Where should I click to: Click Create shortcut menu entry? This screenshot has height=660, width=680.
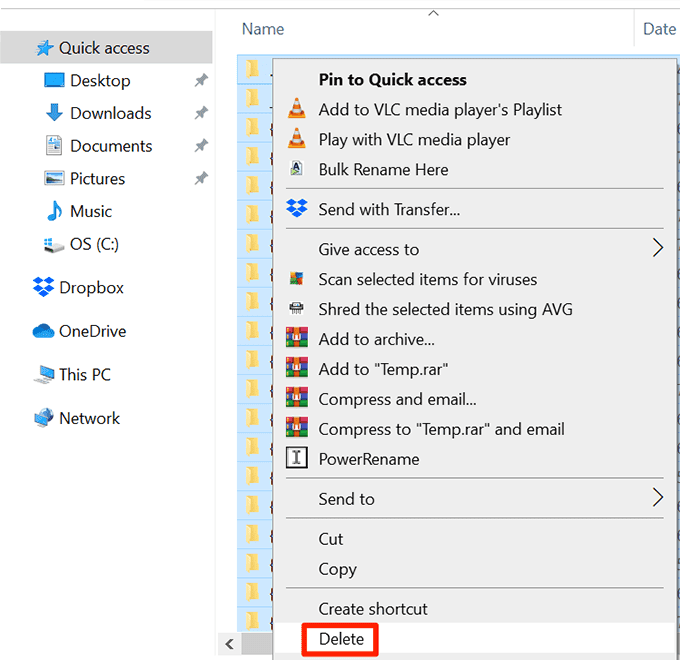(x=372, y=609)
